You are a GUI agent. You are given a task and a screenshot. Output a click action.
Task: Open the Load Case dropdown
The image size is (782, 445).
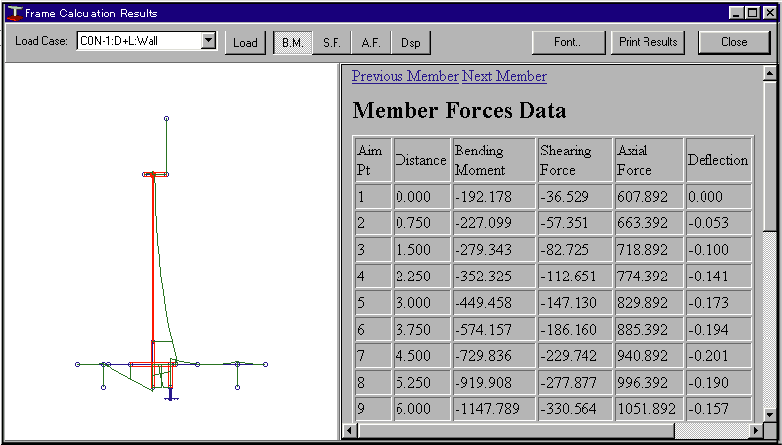[x=208, y=42]
